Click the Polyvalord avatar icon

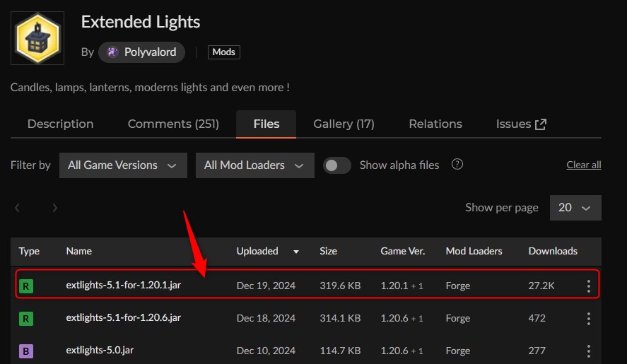(113, 52)
